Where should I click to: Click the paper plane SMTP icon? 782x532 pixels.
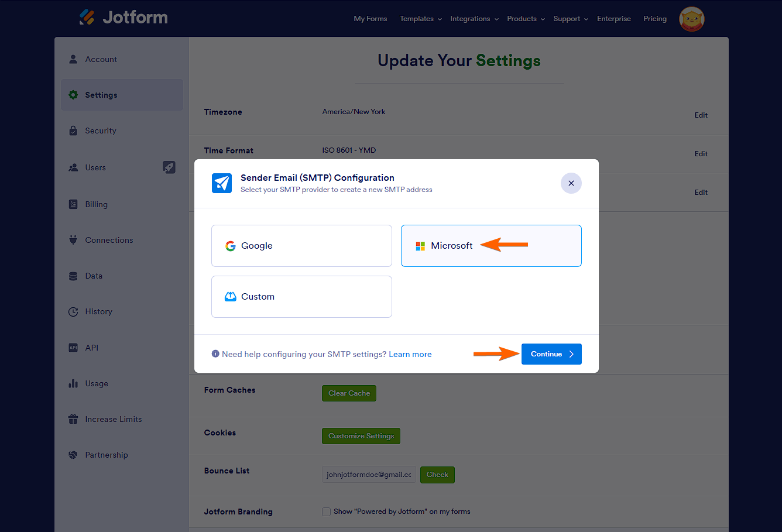(222, 183)
